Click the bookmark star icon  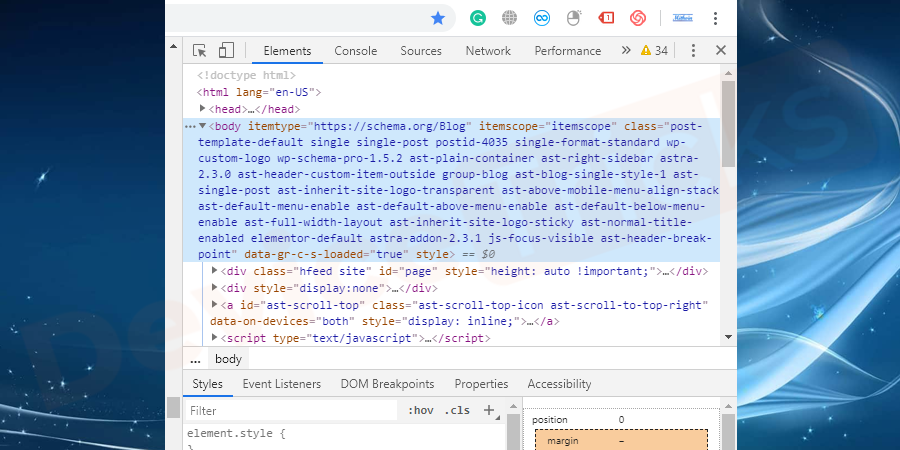438,18
